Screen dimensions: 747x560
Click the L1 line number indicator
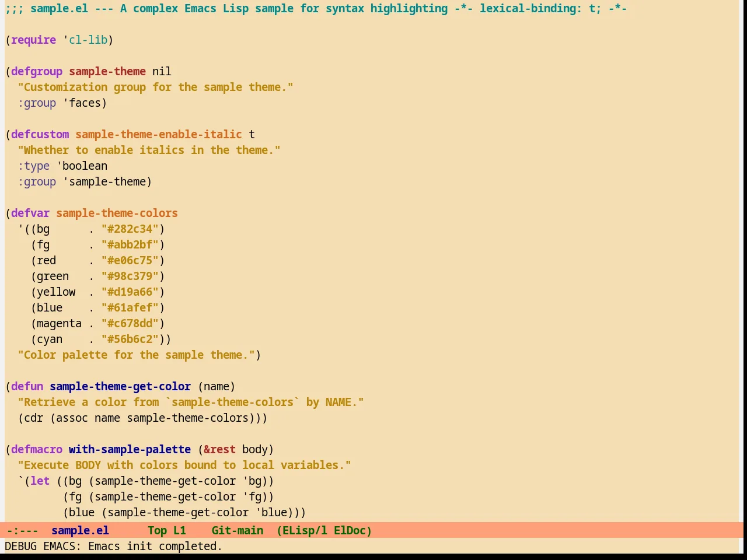click(179, 530)
